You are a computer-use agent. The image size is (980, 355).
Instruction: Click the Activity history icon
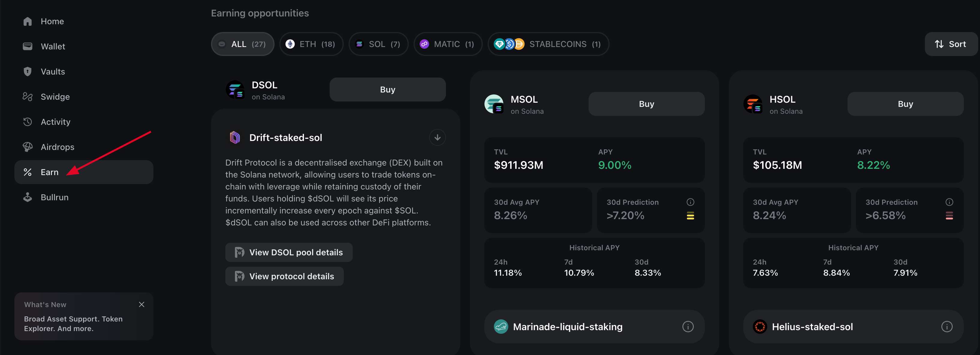tap(27, 122)
